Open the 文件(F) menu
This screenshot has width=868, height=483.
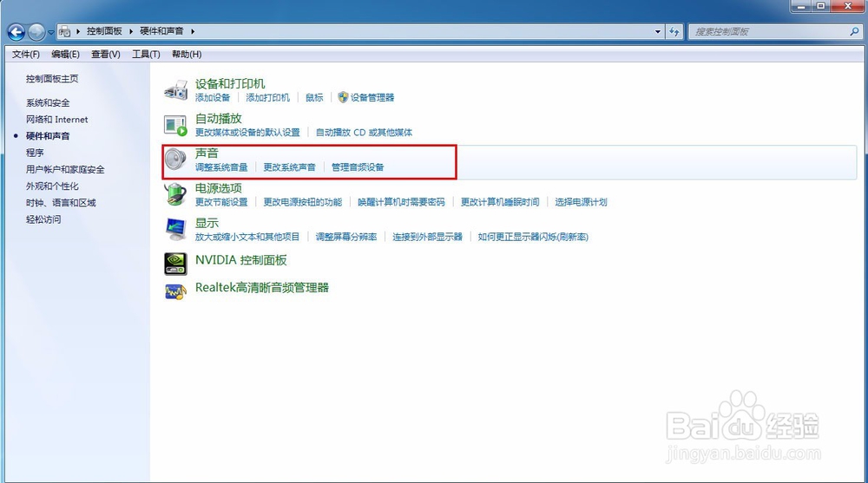[26, 55]
